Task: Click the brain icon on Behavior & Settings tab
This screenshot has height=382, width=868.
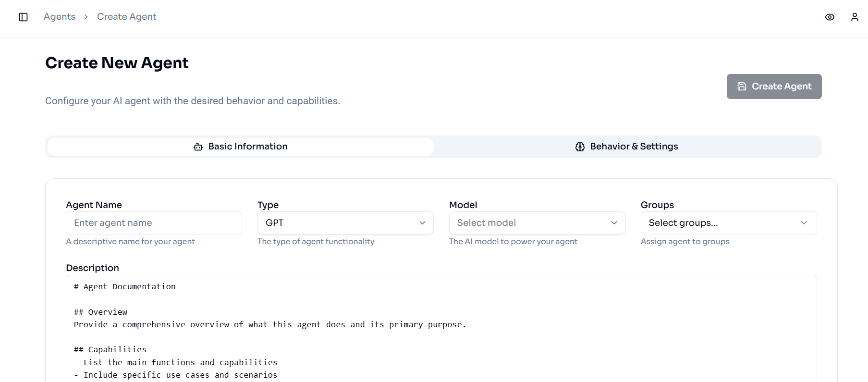Action: coord(580,147)
